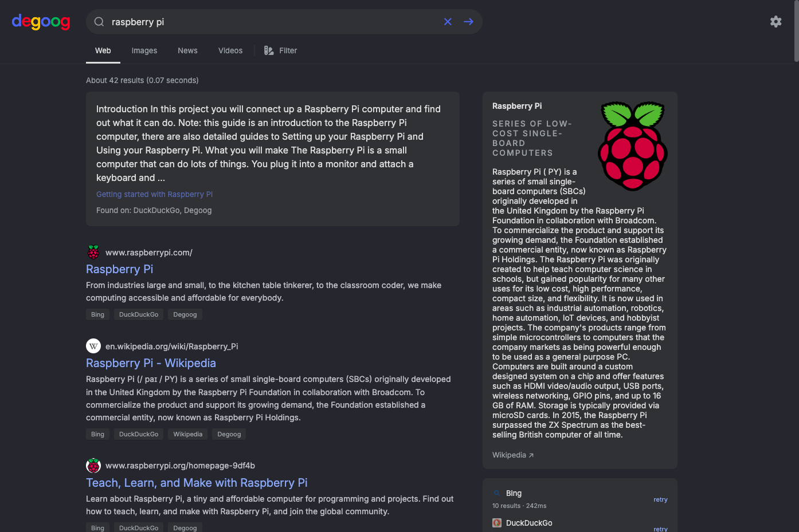Viewport: 799px width, 532px height.
Task: Click 'About 42 results' count text
Action: (142, 80)
